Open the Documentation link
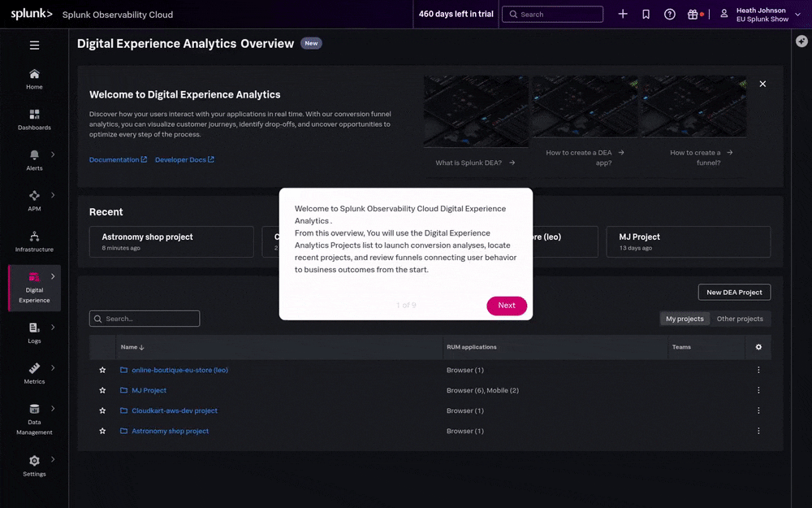 pos(118,159)
